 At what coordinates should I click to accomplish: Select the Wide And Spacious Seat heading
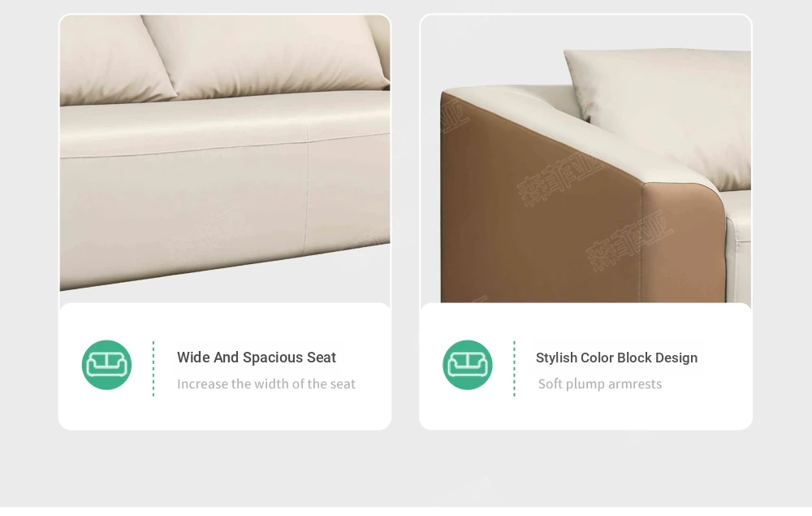click(x=257, y=358)
